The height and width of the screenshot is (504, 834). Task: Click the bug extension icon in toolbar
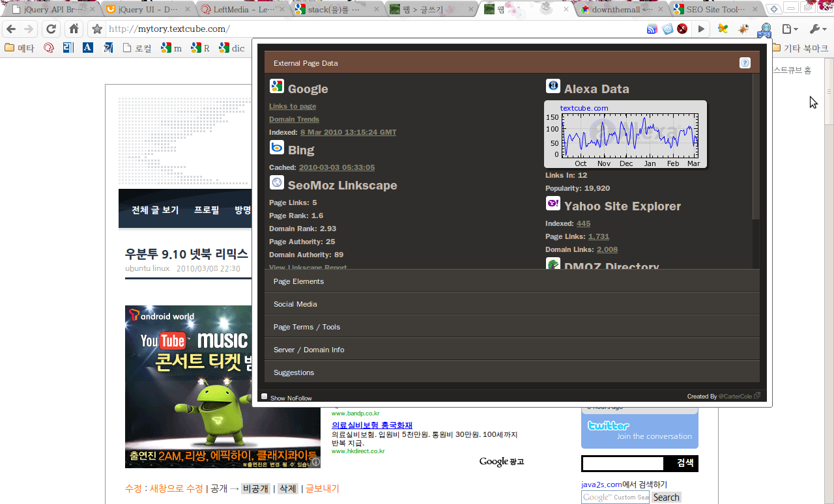click(x=743, y=29)
